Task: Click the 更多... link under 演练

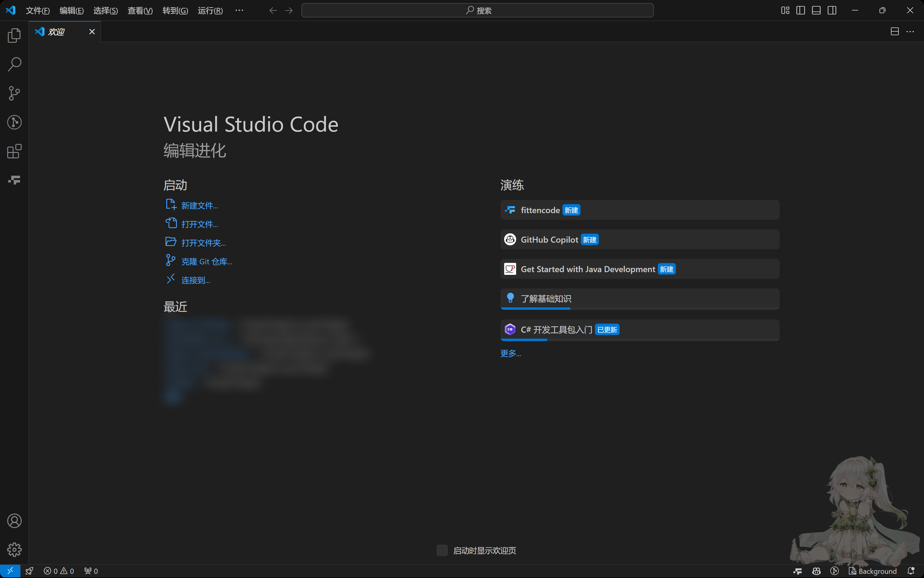Action: point(510,353)
